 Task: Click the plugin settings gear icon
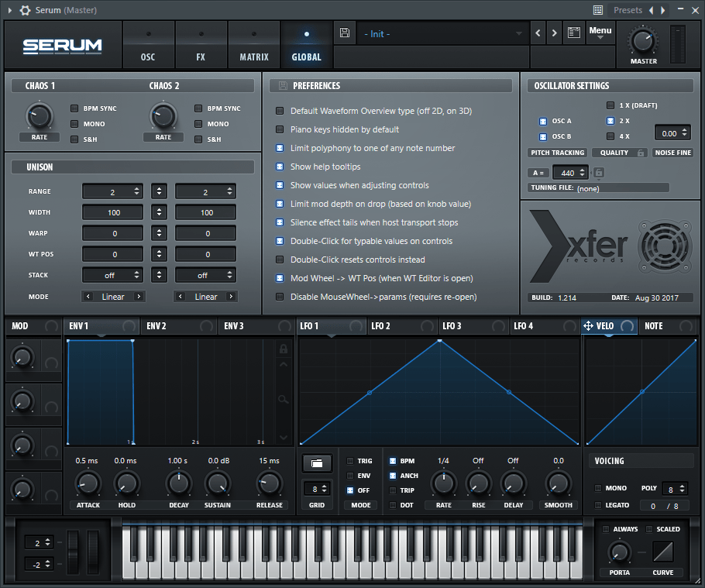pyautogui.click(x=25, y=10)
